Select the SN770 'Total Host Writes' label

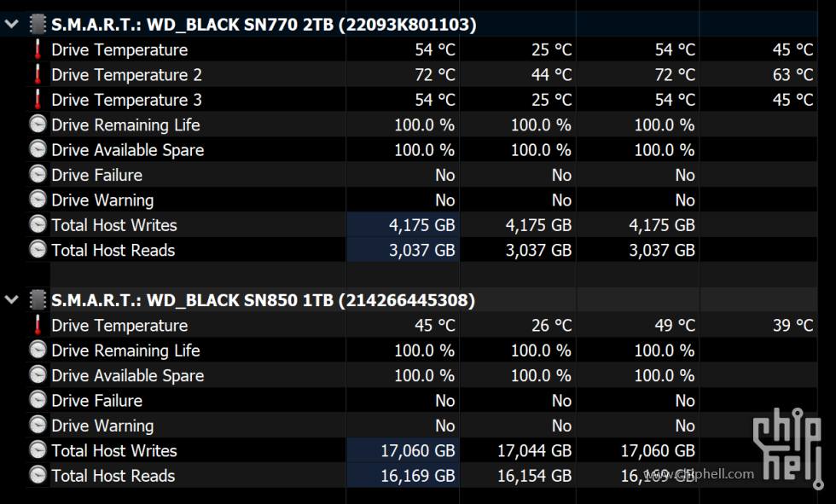[x=114, y=225]
